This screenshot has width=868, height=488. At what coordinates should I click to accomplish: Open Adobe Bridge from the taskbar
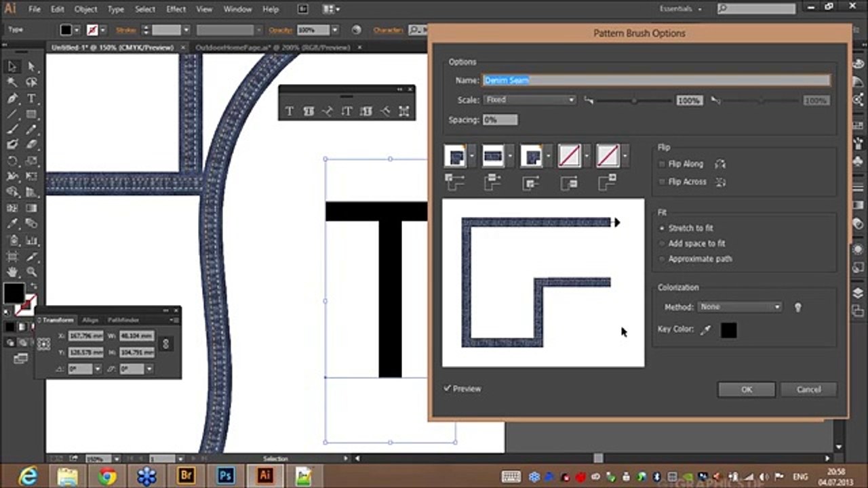click(185, 476)
